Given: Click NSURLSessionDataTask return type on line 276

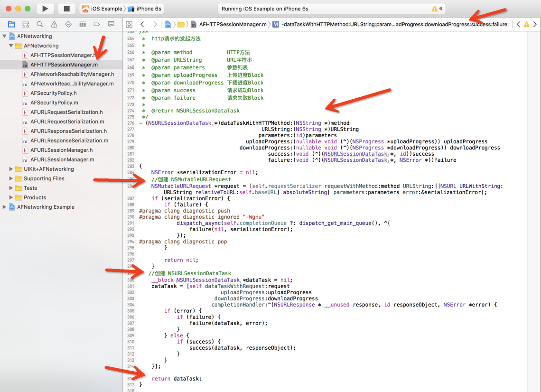Looking at the screenshot, I should click(x=179, y=123).
